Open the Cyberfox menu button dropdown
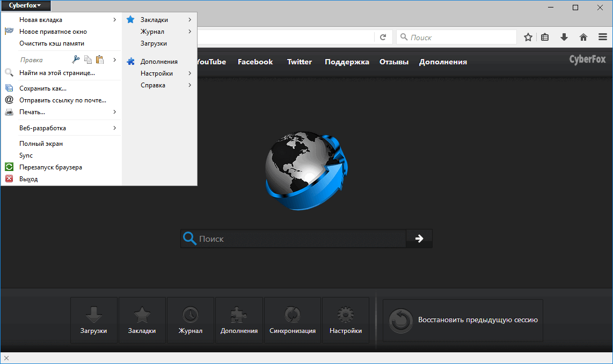The width and height of the screenshot is (613, 364). pyautogui.click(x=25, y=5)
